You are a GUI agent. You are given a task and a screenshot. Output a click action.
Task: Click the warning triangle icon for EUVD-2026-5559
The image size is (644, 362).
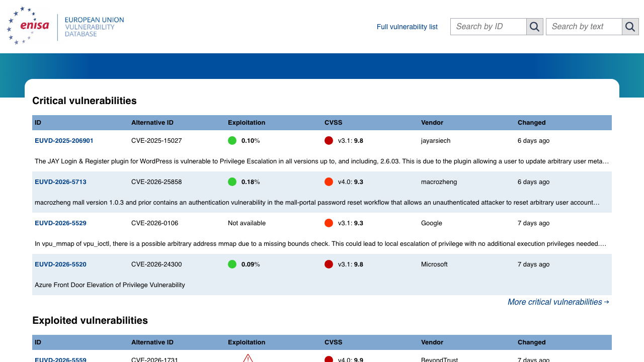pyautogui.click(x=248, y=358)
